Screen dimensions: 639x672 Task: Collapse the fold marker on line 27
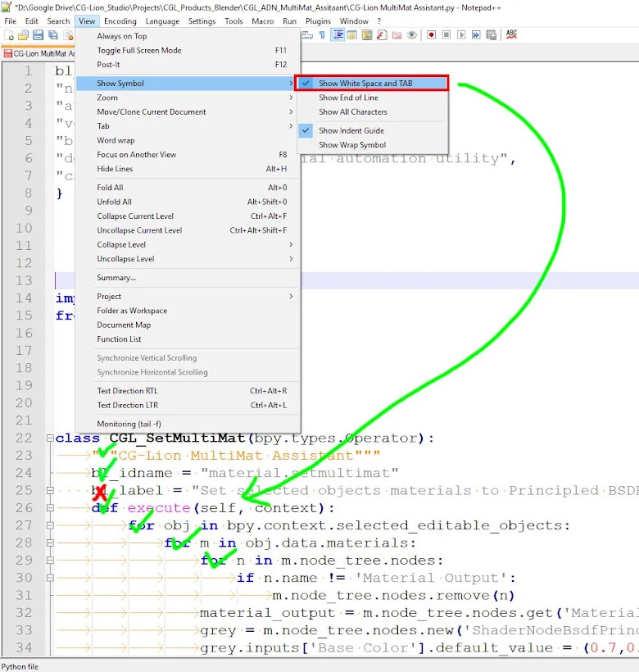(x=50, y=525)
